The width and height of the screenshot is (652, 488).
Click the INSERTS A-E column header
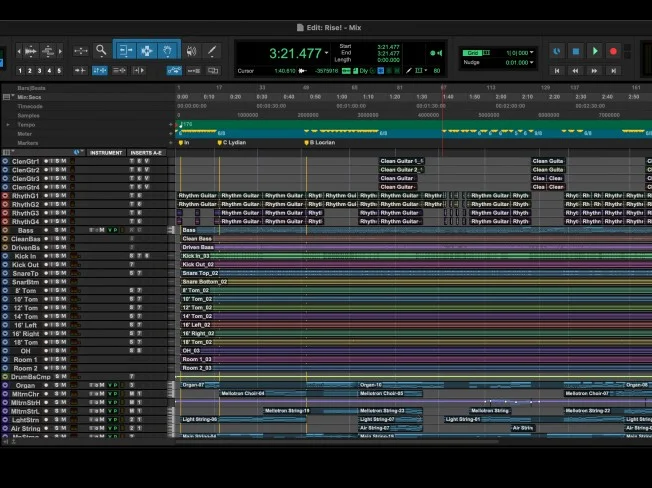[x=145, y=153]
